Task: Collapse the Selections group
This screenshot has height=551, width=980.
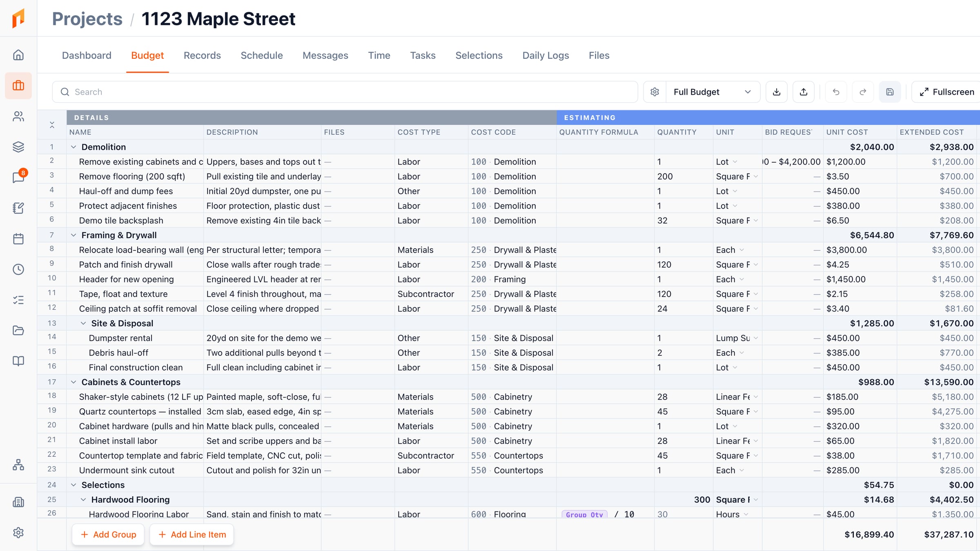Action: tap(73, 485)
